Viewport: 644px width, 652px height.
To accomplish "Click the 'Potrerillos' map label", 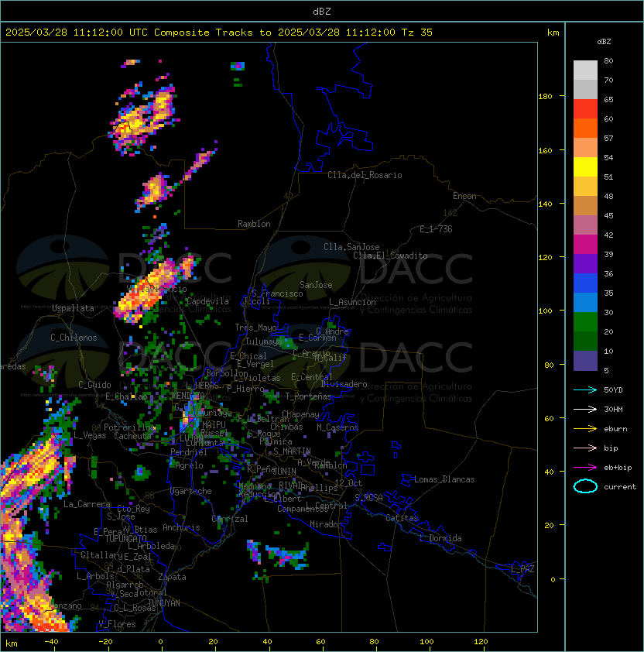I will click(130, 427).
